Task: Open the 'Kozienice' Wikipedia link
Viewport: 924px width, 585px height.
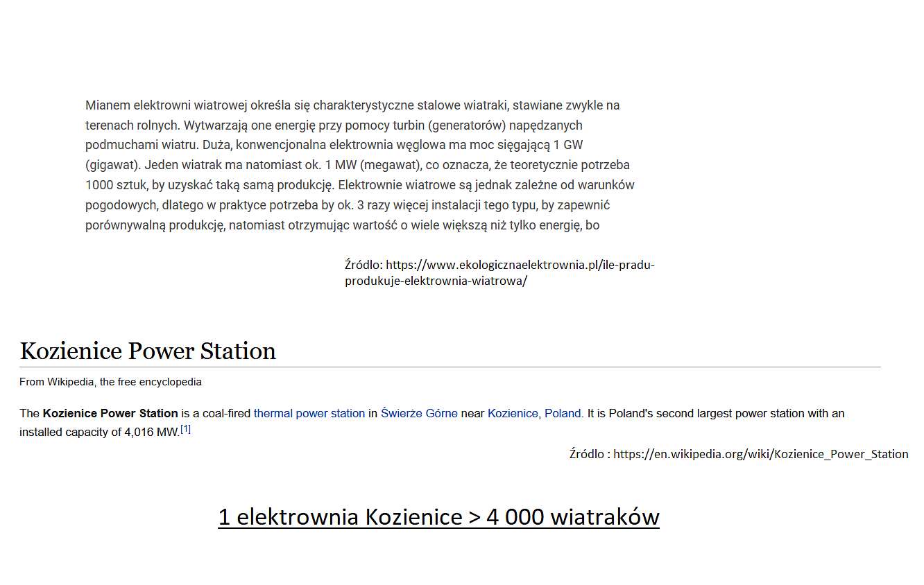Action: [513, 413]
